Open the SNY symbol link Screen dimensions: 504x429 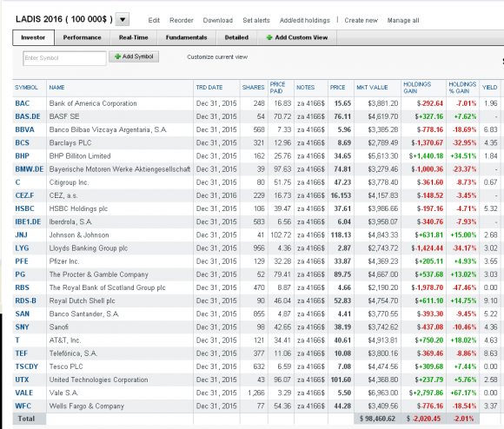click(23, 327)
